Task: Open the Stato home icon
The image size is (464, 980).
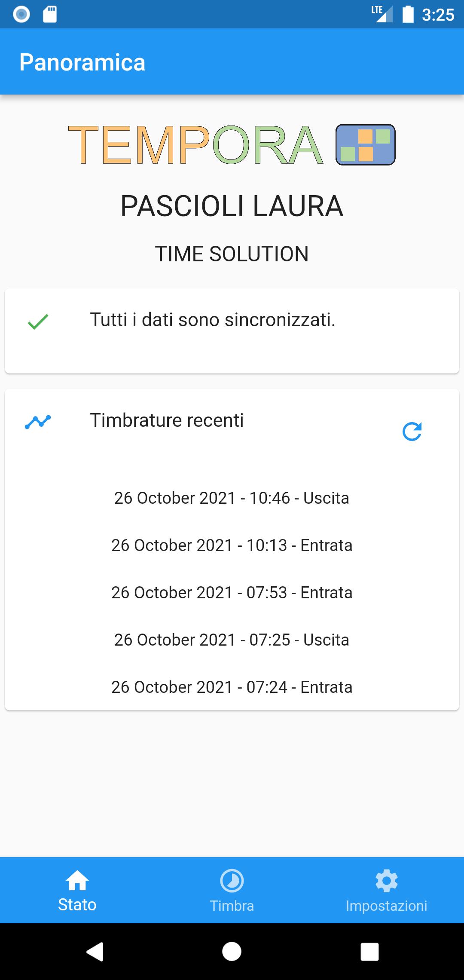Action: (x=77, y=880)
